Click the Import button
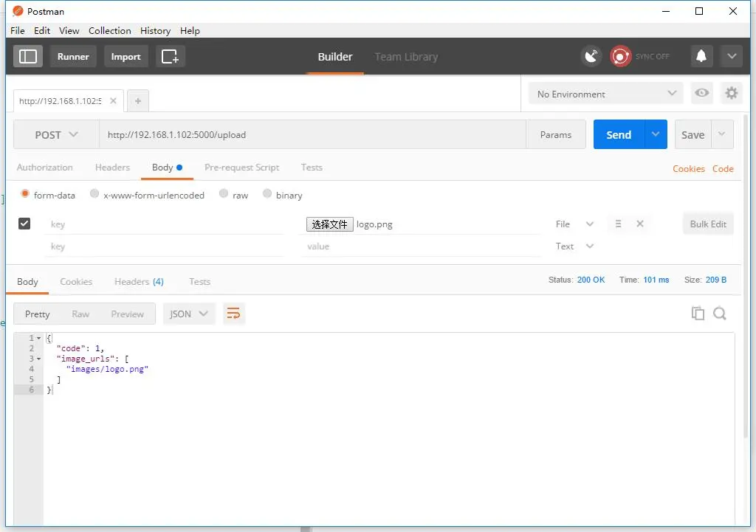The image size is (756, 532). (126, 56)
